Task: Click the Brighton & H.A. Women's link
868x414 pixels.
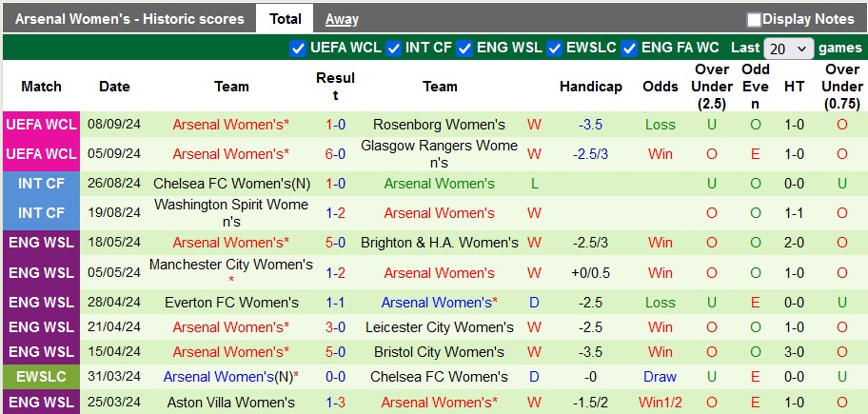Action: pos(439,243)
